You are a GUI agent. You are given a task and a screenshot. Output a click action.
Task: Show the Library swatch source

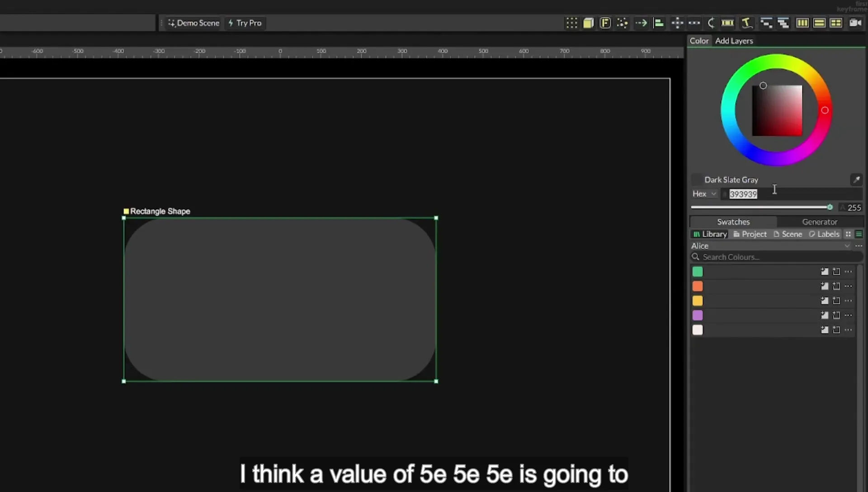point(710,234)
